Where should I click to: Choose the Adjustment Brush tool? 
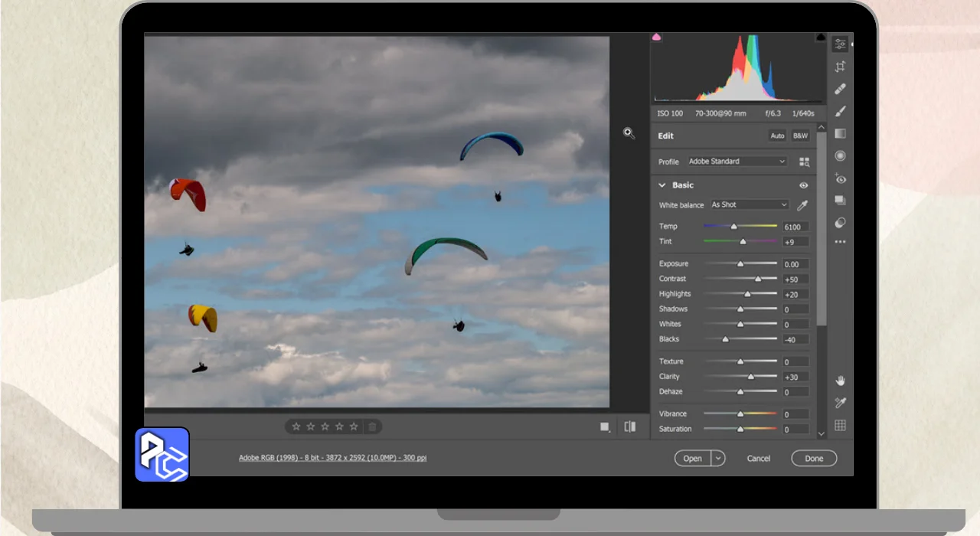840,111
